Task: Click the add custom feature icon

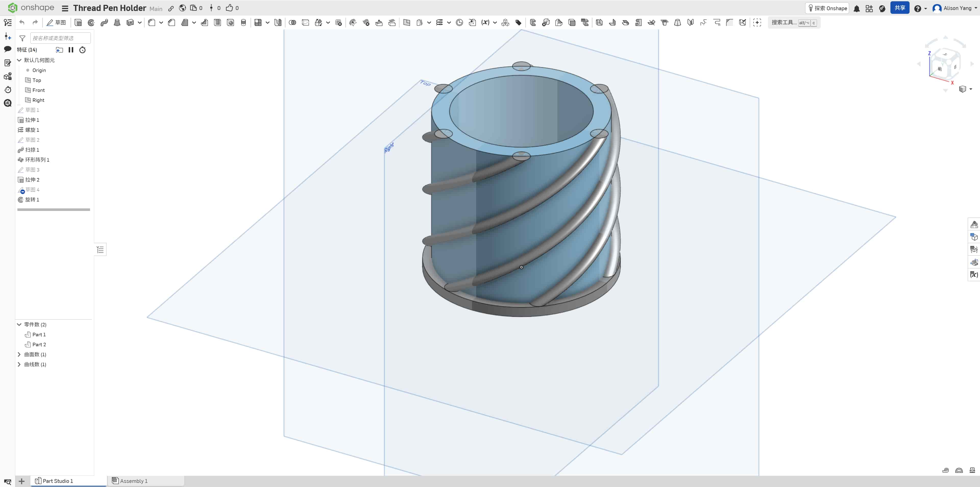Action: point(757,22)
